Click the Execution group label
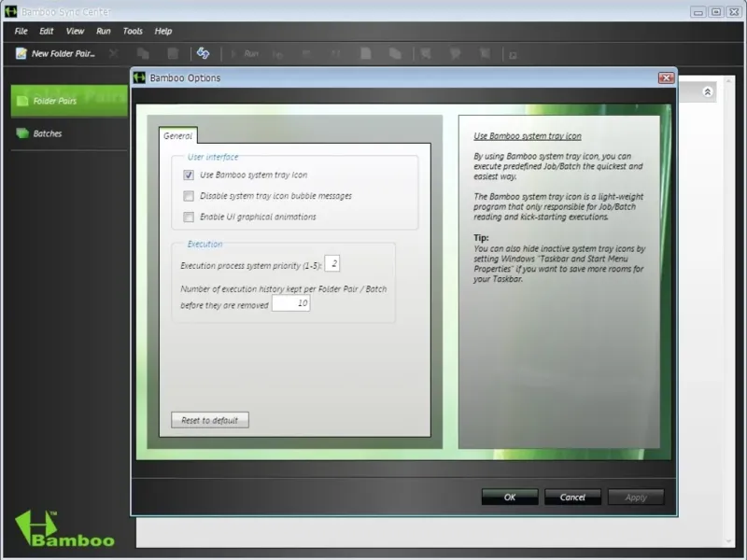Image resolution: width=747 pixels, height=560 pixels. click(204, 244)
